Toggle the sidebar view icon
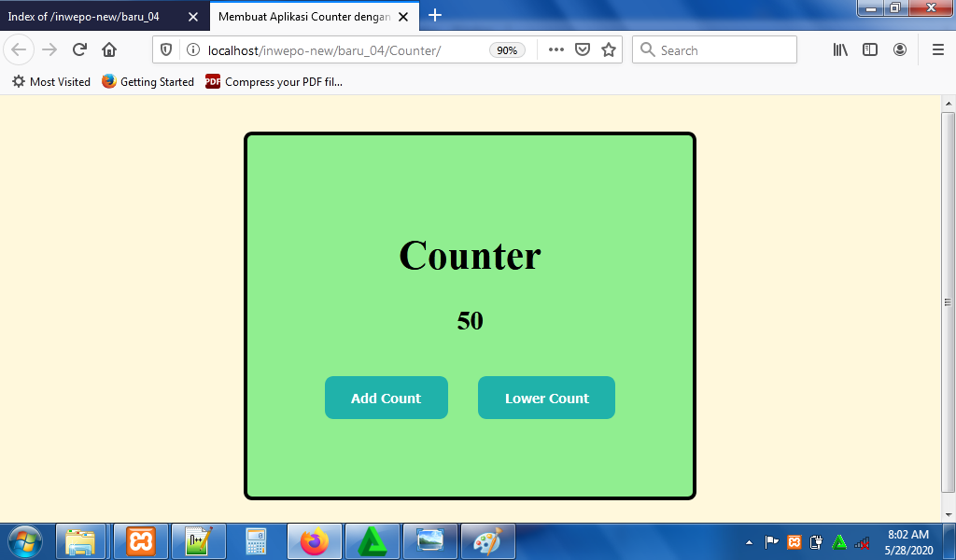This screenshot has width=956, height=560. coord(870,50)
